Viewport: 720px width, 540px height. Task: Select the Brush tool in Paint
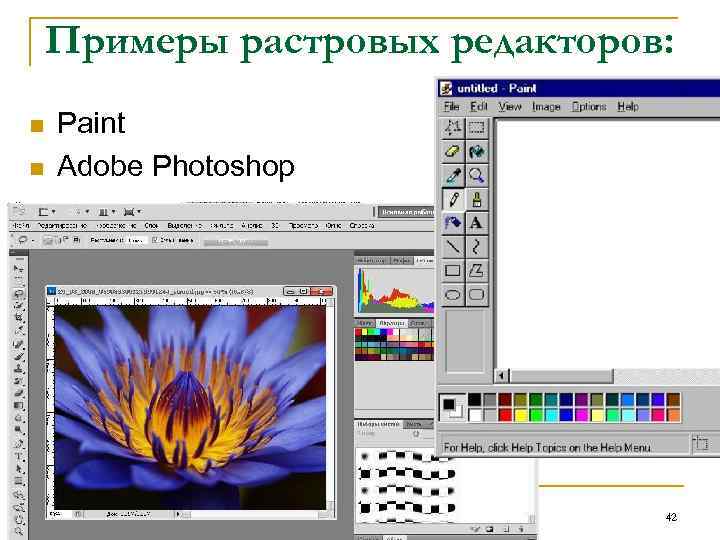point(477,199)
